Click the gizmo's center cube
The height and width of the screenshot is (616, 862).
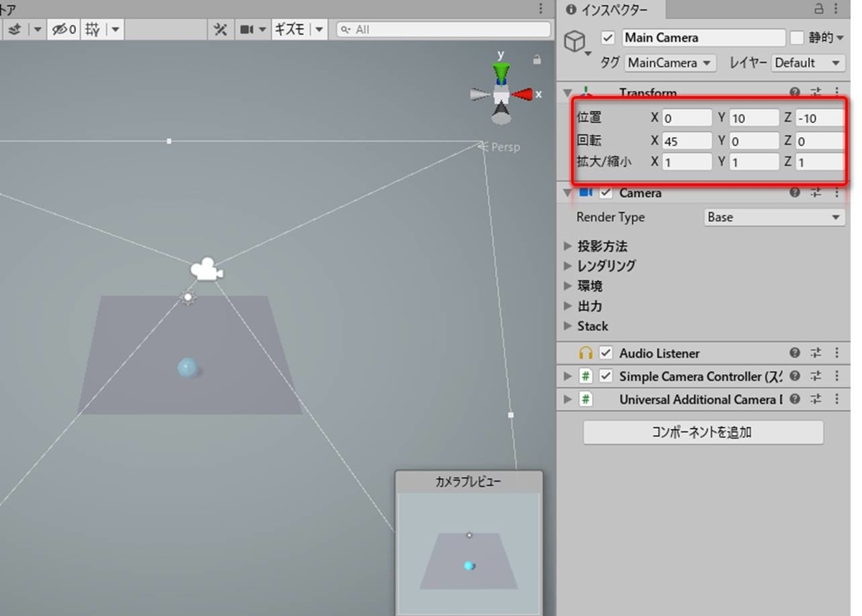coord(501,94)
